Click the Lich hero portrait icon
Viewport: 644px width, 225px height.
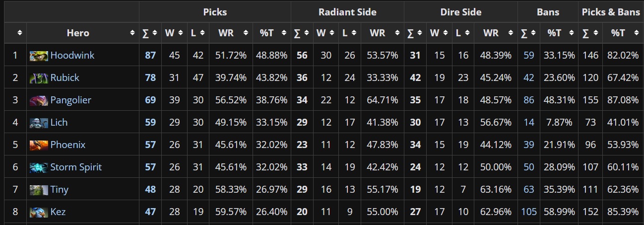point(39,122)
